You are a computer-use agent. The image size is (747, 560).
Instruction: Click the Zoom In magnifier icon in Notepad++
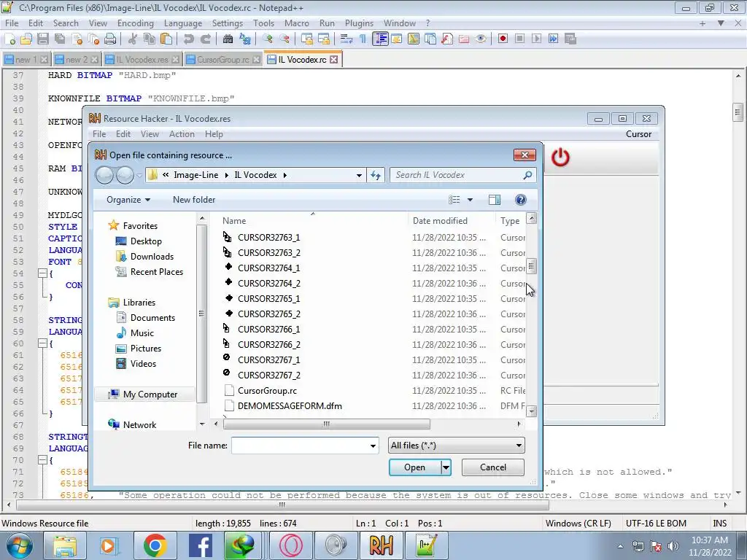(x=268, y=39)
